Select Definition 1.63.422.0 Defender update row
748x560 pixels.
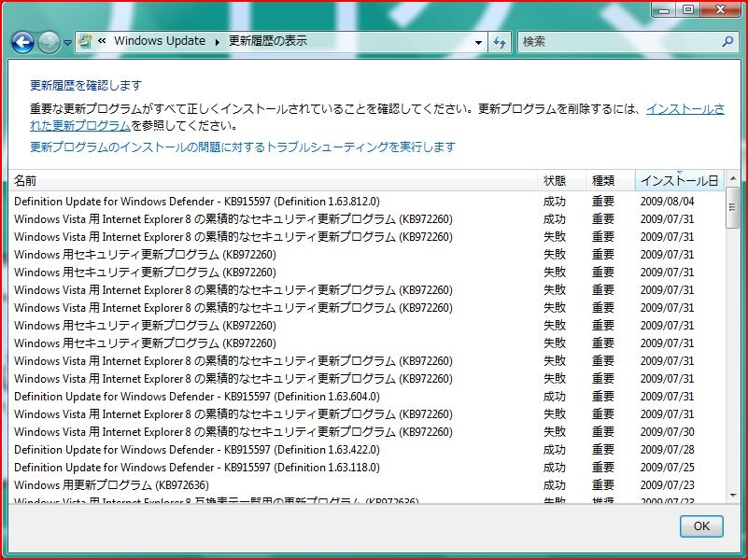(366, 450)
